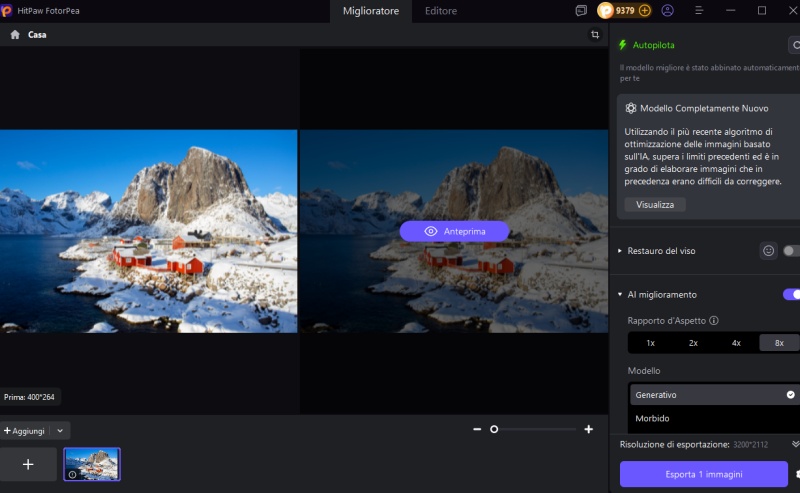Open the Aggiungi dropdown arrow

[x=60, y=431]
